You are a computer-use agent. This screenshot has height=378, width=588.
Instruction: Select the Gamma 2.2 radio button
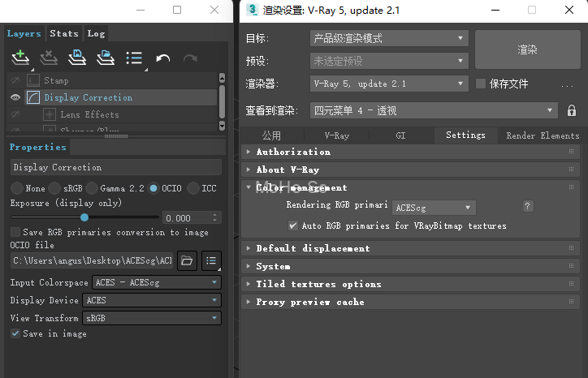click(x=92, y=188)
